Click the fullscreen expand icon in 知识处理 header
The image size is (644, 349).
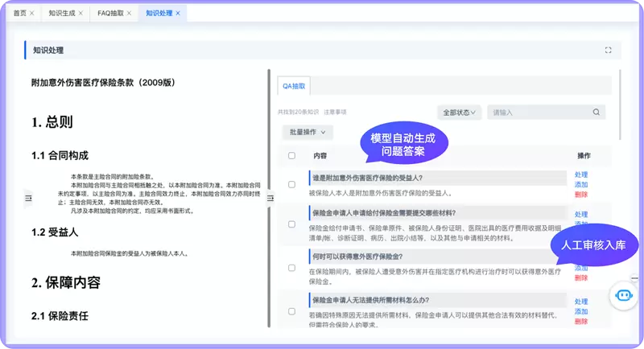click(608, 50)
